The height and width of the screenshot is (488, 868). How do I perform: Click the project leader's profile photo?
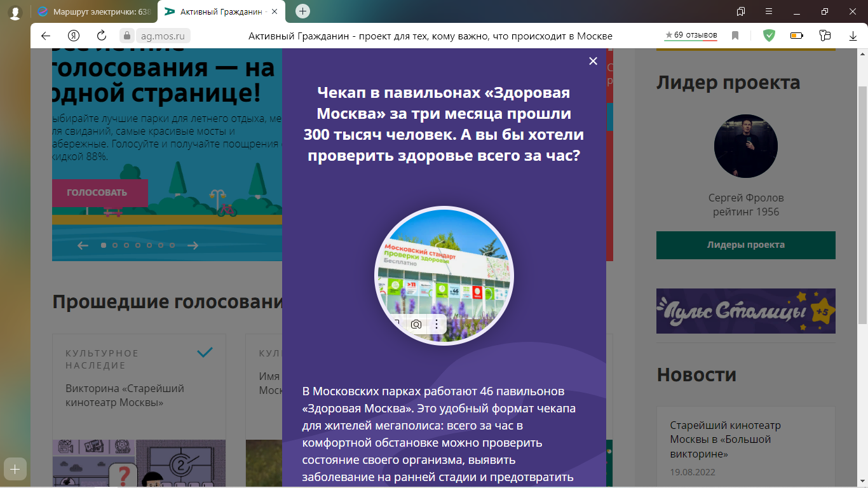pyautogui.click(x=746, y=146)
